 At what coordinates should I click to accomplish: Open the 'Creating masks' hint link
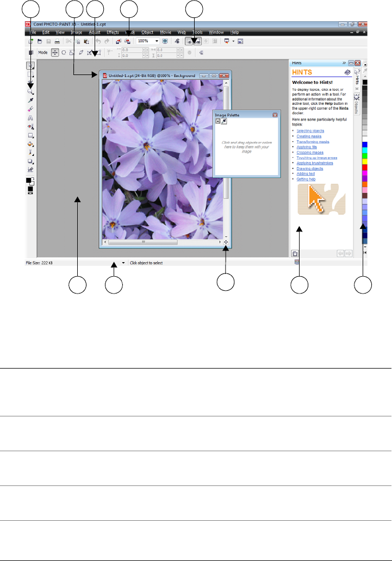pos(309,136)
